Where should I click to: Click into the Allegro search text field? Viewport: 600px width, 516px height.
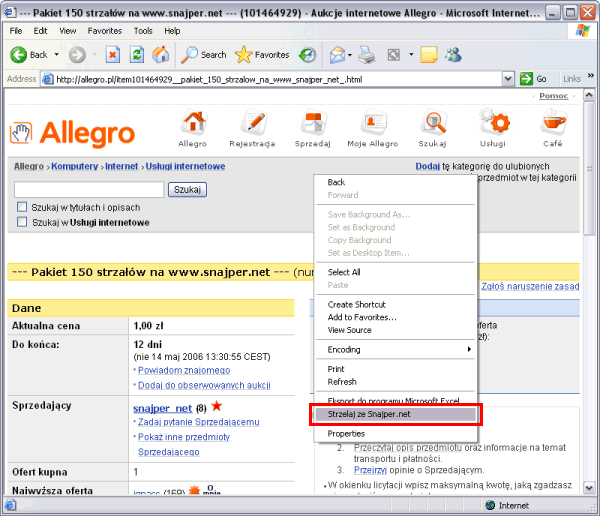coord(89,189)
